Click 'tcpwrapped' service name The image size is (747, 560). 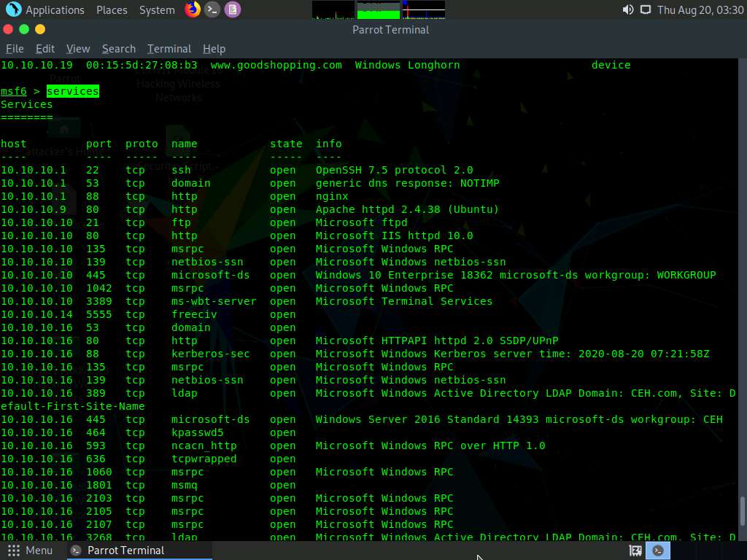point(204,459)
